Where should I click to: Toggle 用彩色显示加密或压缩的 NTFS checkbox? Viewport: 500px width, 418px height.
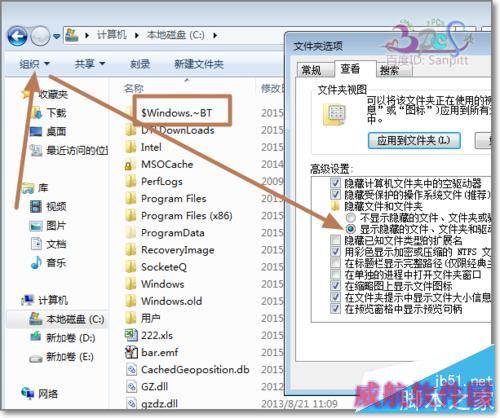pyautogui.click(x=335, y=252)
